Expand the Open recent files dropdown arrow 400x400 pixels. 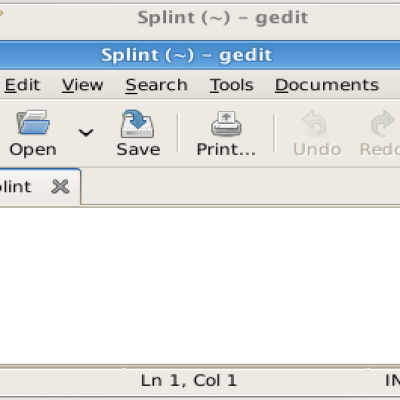tap(86, 133)
